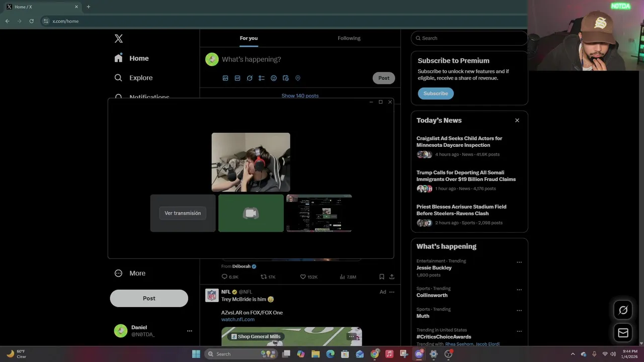Open the Collinsworth trending topic
The height and width of the screenshot is (362, 644).
point(432,295)
